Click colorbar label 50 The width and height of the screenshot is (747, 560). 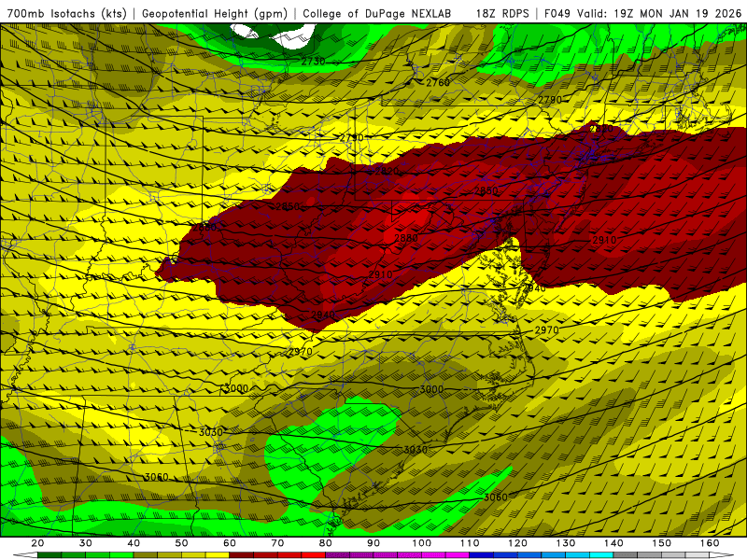tap(181, 543)
